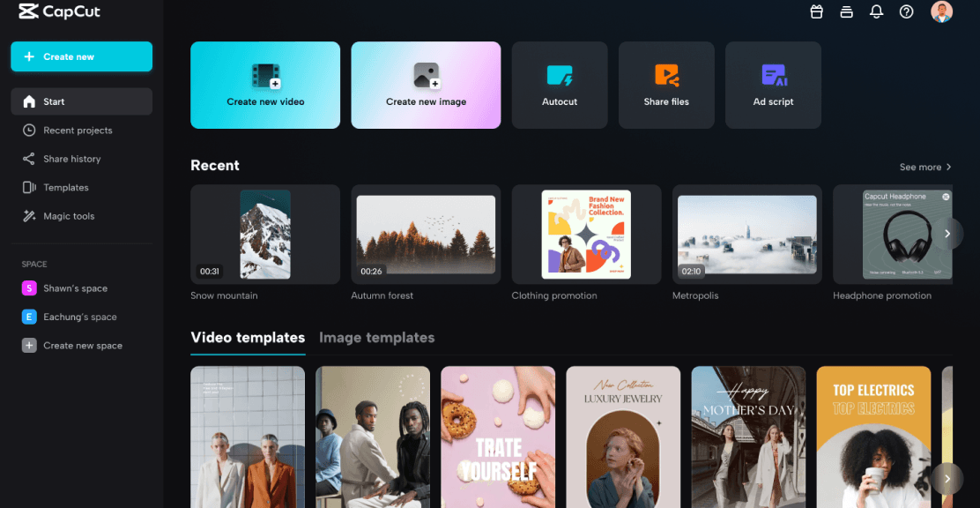Click the Start home icon
Screen dimensions: 980x508
click(x=29, y=101)
